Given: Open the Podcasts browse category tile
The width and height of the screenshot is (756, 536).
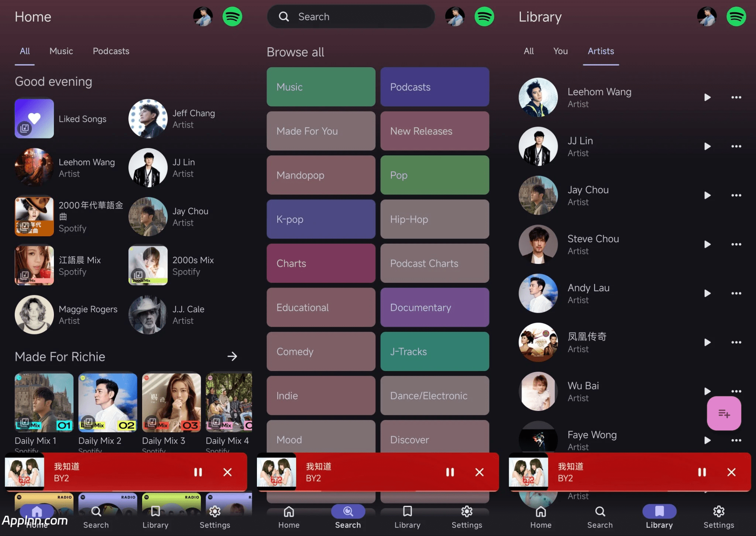Looking at the screenshot, I should coord(434,87).
